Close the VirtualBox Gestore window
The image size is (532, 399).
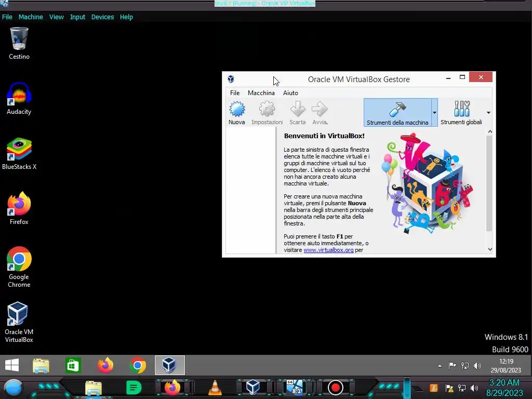pyautogui.click(x=481, y=77)
